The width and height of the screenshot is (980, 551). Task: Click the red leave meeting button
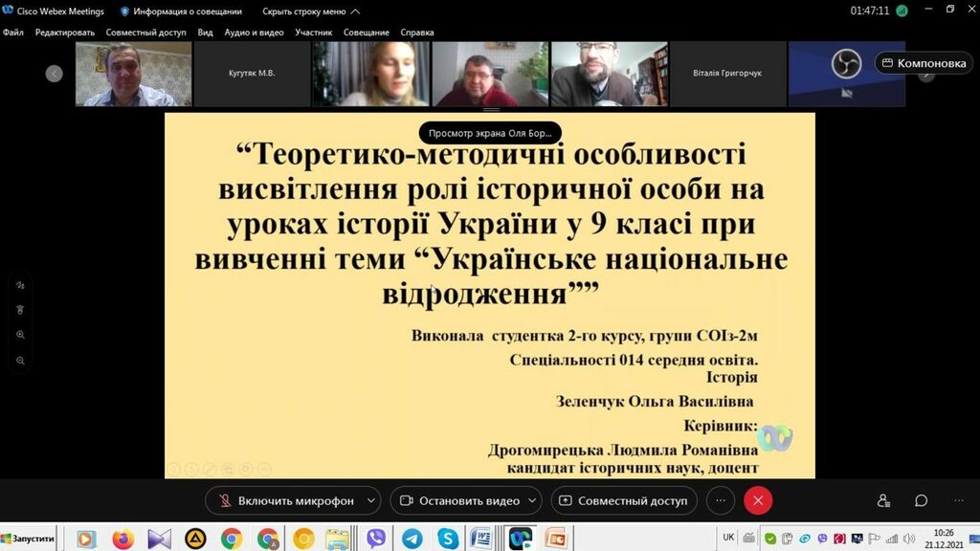tap(758, 500)
